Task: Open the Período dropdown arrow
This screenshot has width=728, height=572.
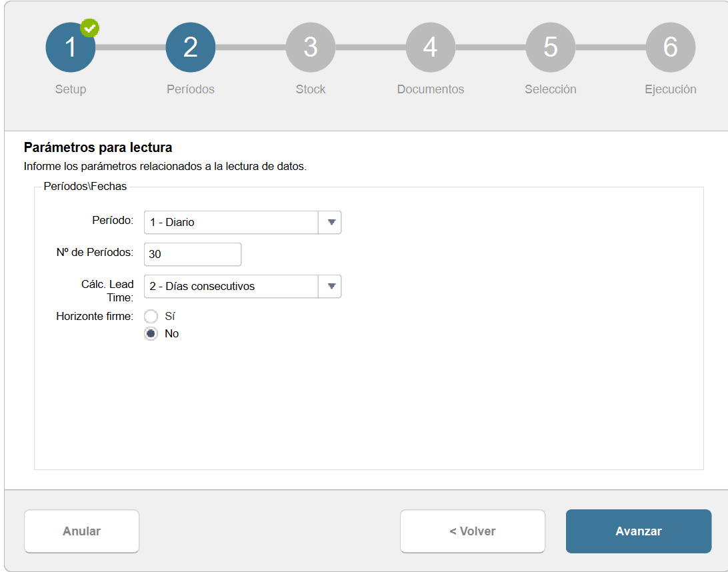Action: click(331, 223)
